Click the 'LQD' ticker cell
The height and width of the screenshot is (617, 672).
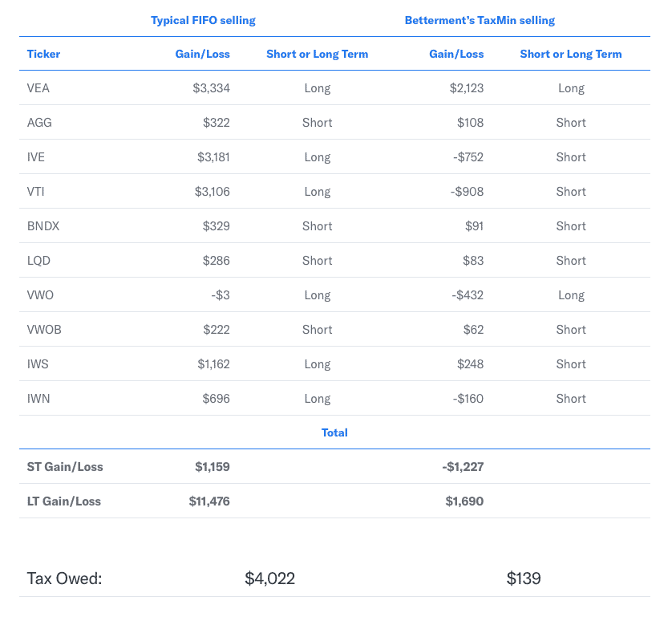point(38,261)
